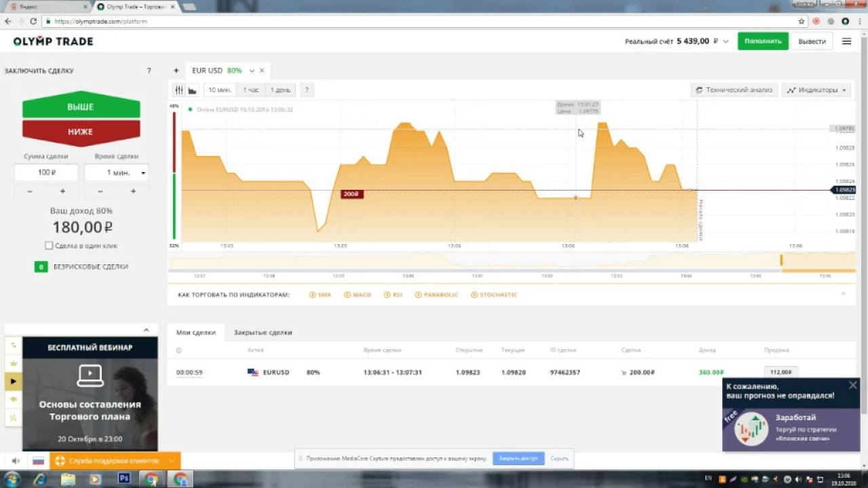This screenshot has width=868, height=488.
Task: Switch to Закрытые сделки tab
Action: point(263,332)
